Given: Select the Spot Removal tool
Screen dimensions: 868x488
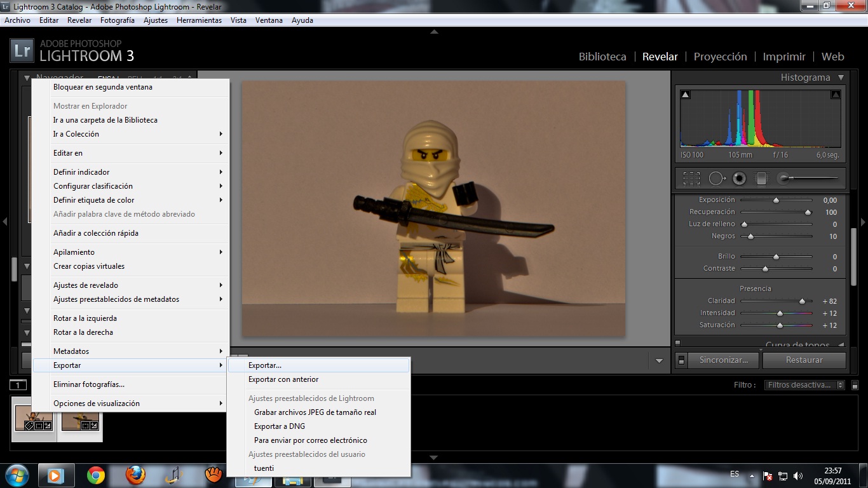Looking at the screenshot, I should point(716,179).
